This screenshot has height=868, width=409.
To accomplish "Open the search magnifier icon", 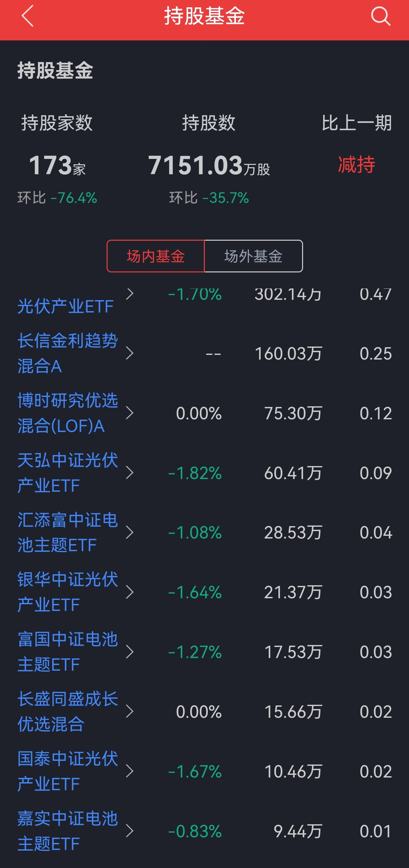I will [x=381, y=16].
